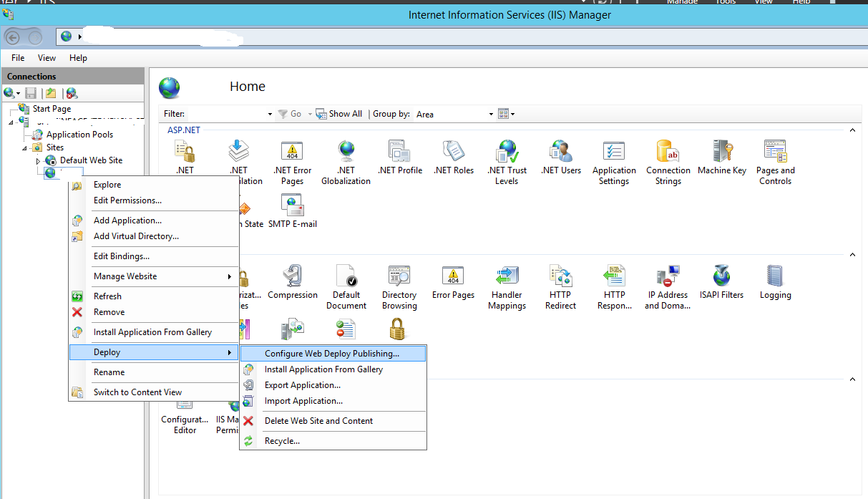Choose Configure Web Deploy Publishing

[x=333, y=354]
